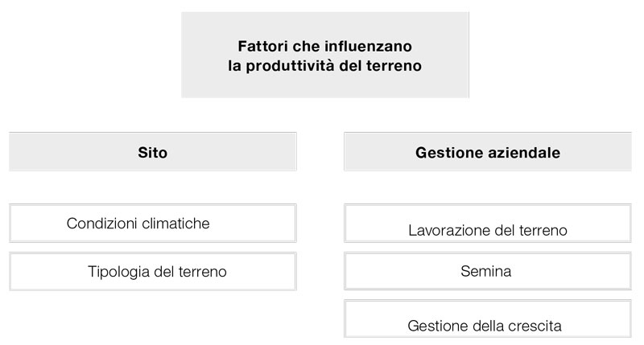Click the text 'Gestione della crescita'
The image size is (644, 345).
pos(485,326)
